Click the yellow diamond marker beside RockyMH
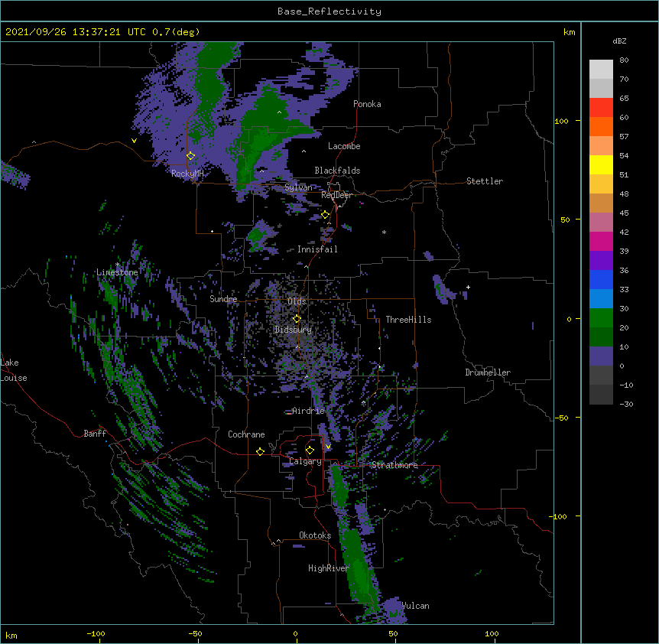The width and height of the screenshot is (659, 644). (191, 156)
